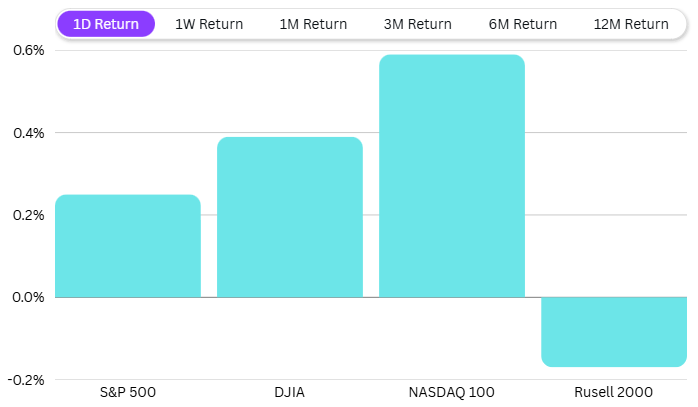Select the 12M Return tab
Screen dimensions: 698x407
point(631,24)
